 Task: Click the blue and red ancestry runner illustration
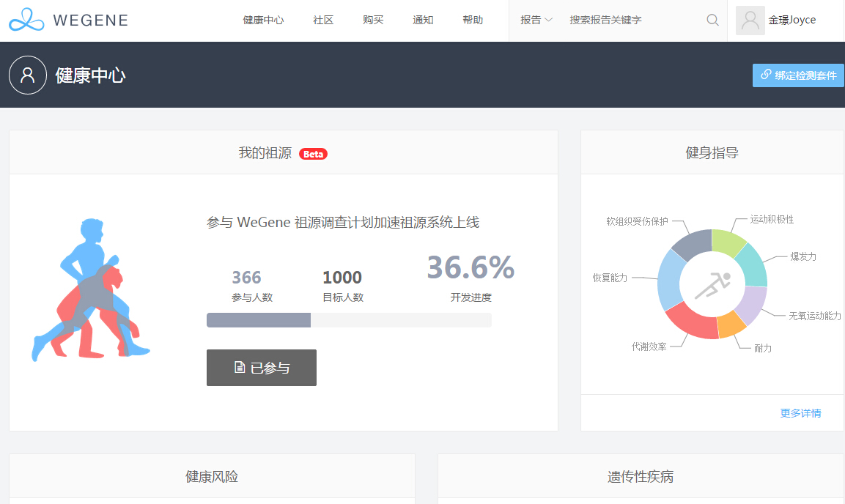(92, 290)
